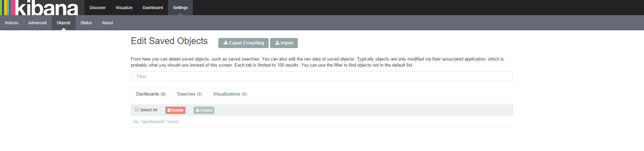View the Status tab
The image size is (644, 151).
[86, 23]
